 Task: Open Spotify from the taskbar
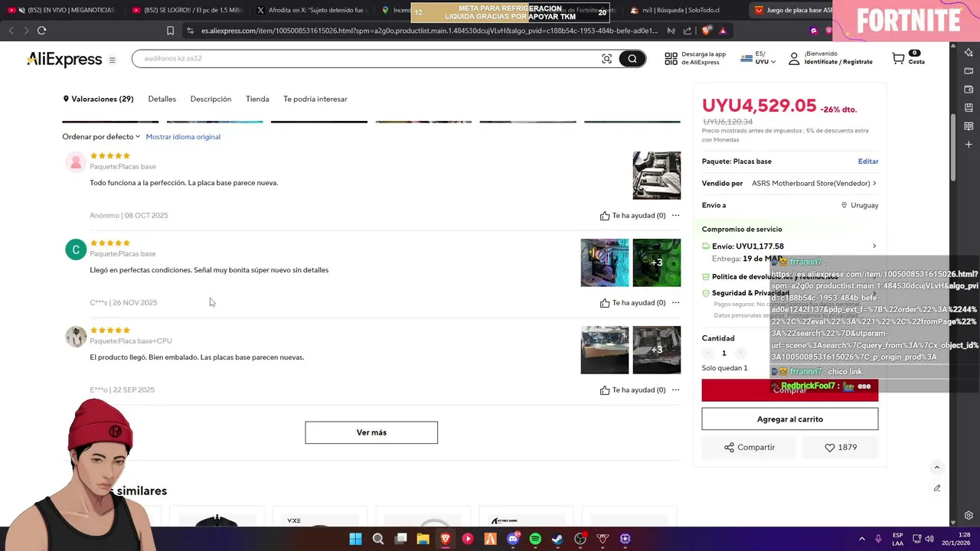[535, 539]
